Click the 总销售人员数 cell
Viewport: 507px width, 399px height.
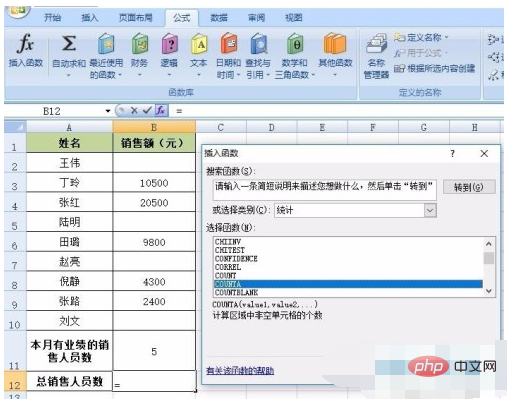[69, 381]
